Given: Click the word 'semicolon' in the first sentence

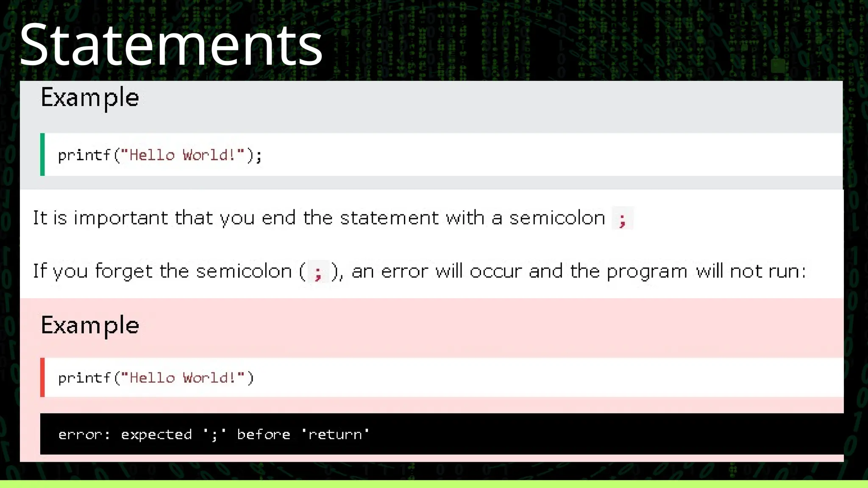Looking at the screenshot, I should (557, 218).
